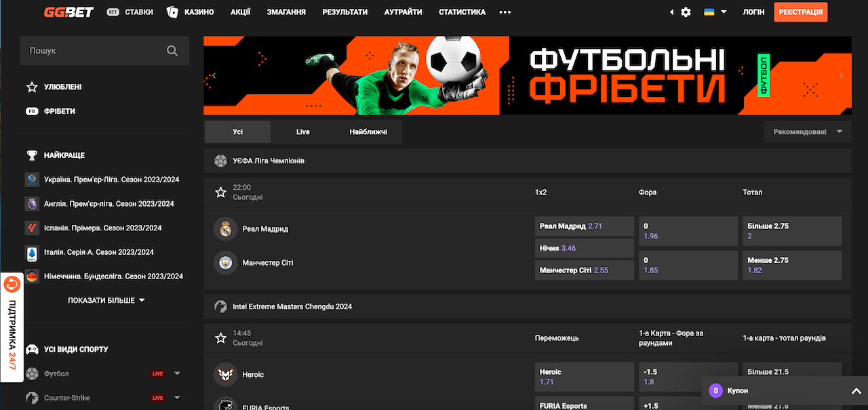Favorite the Real Madrid match star
868x410 pixels.
pyautogui.click(x=220, y=192)
